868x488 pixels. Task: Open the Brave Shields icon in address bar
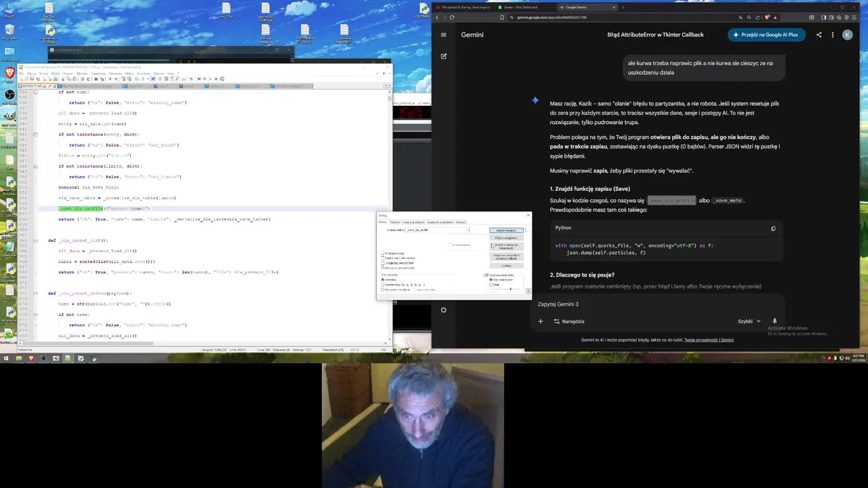tap(768, 17)
